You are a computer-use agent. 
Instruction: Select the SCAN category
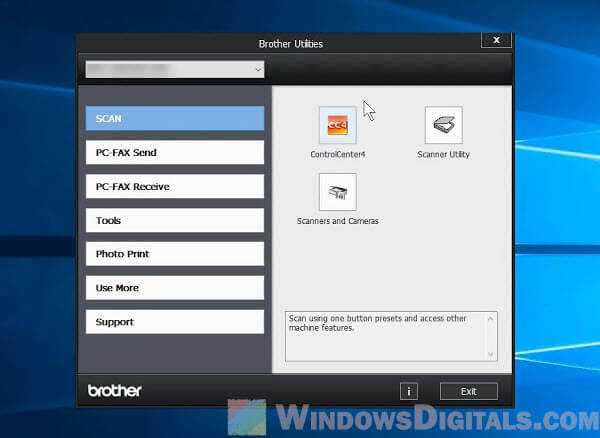[x=174, y=119]
